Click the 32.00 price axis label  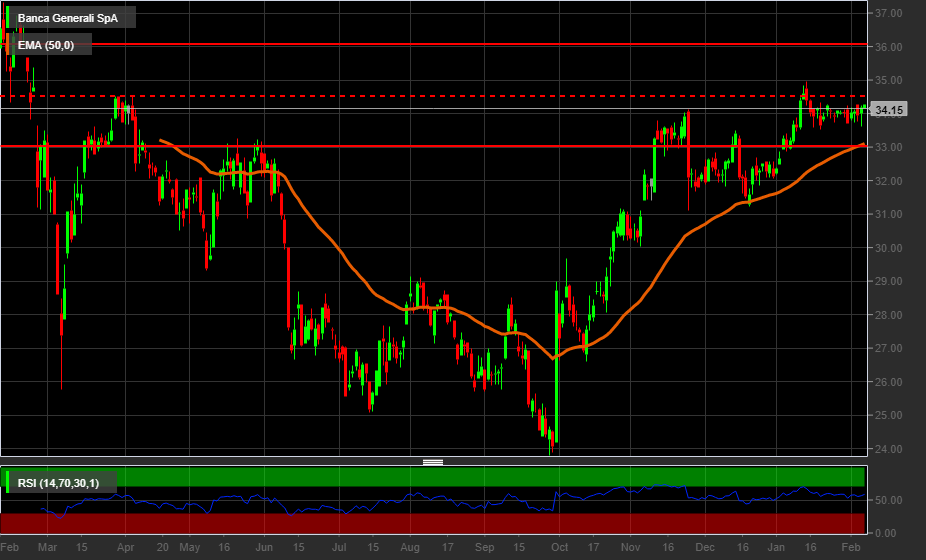tap(888, 181)
